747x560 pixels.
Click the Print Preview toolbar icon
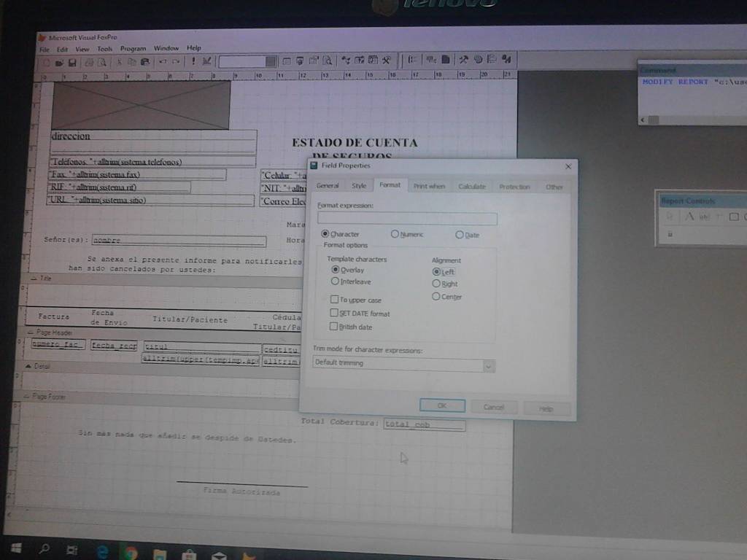(x=102, y=63)
